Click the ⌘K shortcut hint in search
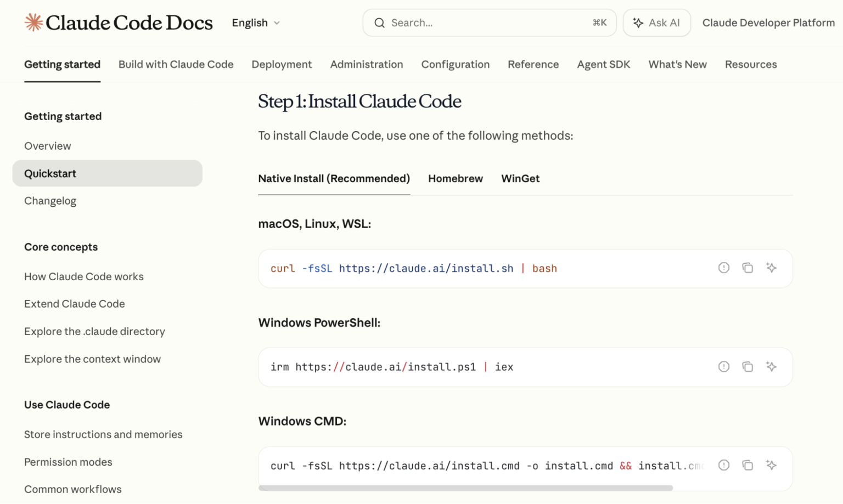Image resolution: width=843 pixels, height=504 pixels. [x=600, y=23]
